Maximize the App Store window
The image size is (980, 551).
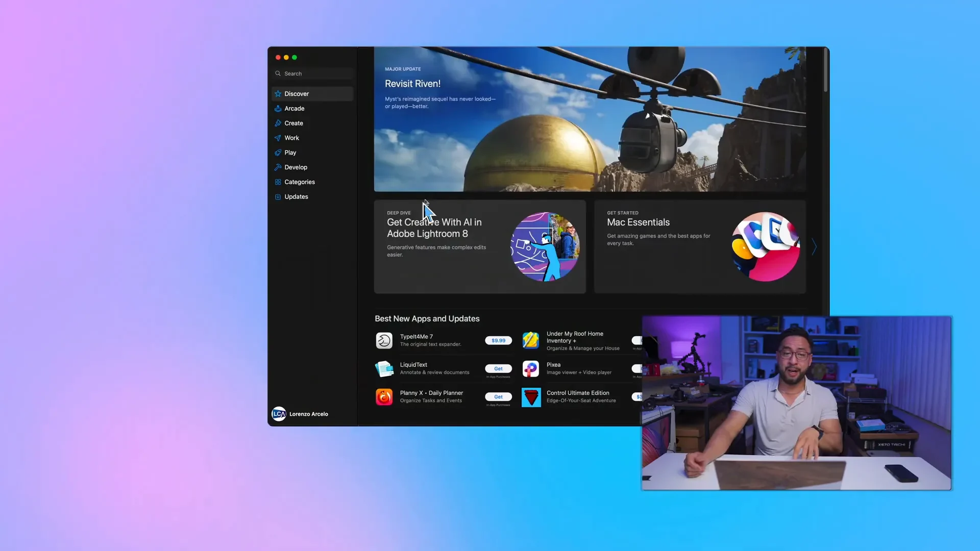coord(295,58)
